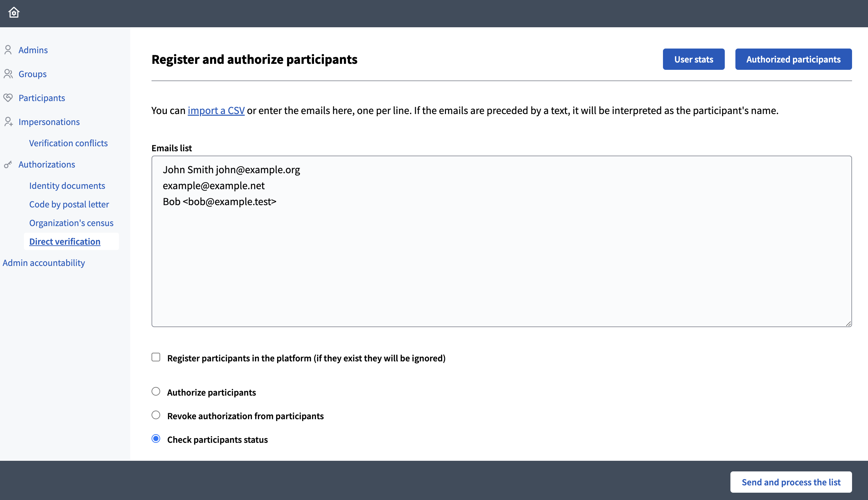View the Authorized participants list

pyautogui.click(x=793, y=60)
